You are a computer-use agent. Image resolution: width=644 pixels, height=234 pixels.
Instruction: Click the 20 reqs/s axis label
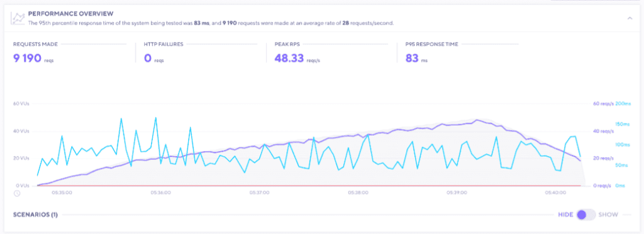603,159
